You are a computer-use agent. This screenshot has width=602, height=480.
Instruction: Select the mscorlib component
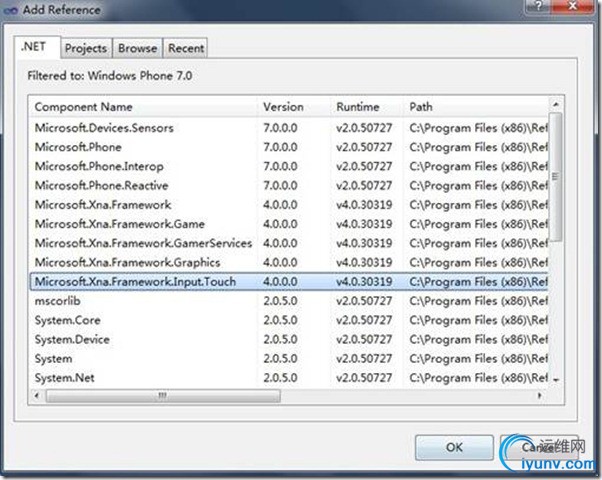(289, 301)
